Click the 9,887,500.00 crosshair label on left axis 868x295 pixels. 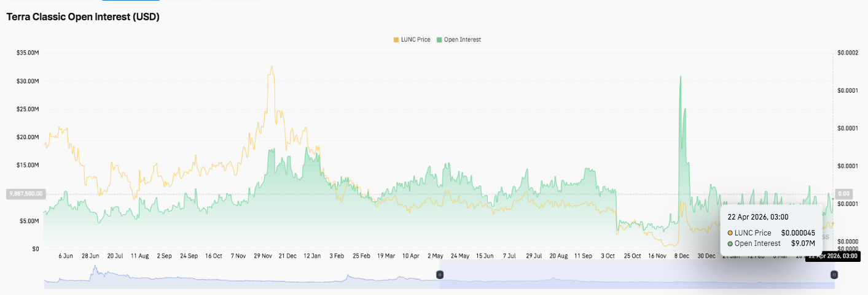click(25, 193)
